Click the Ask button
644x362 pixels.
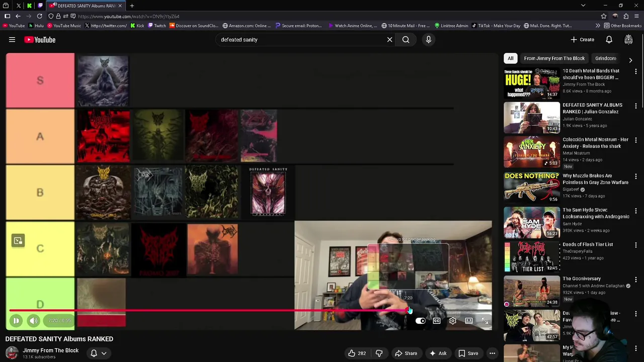(x=438, y=353)
